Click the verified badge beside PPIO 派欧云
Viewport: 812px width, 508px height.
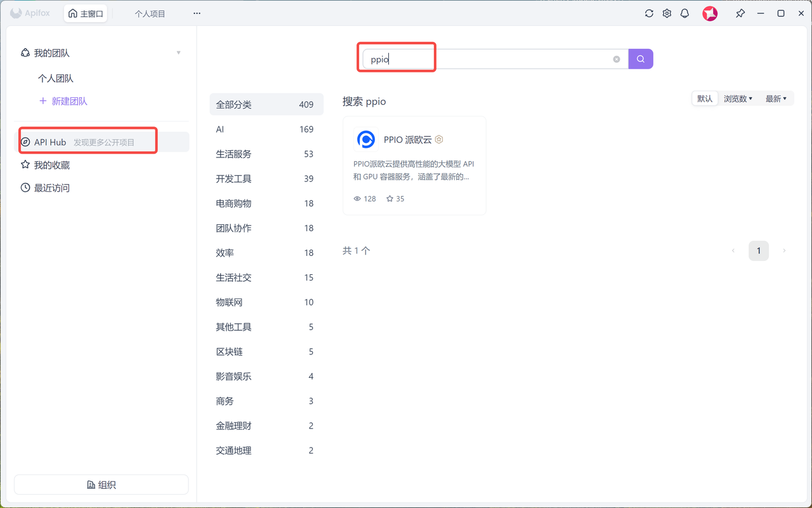tap(439, 140)
